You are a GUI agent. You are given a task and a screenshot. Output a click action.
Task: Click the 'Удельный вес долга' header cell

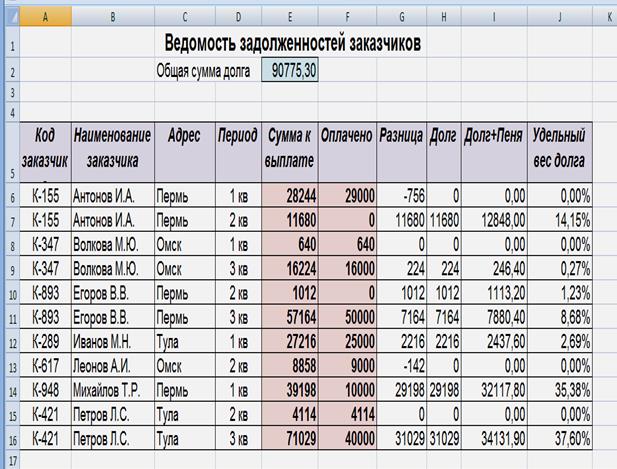coord(560,152)
